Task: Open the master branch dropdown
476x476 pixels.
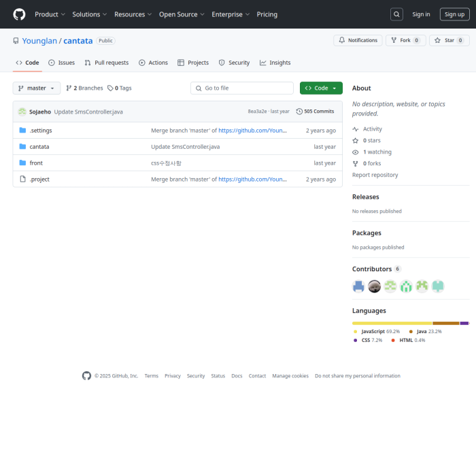Action: (37, 88)
